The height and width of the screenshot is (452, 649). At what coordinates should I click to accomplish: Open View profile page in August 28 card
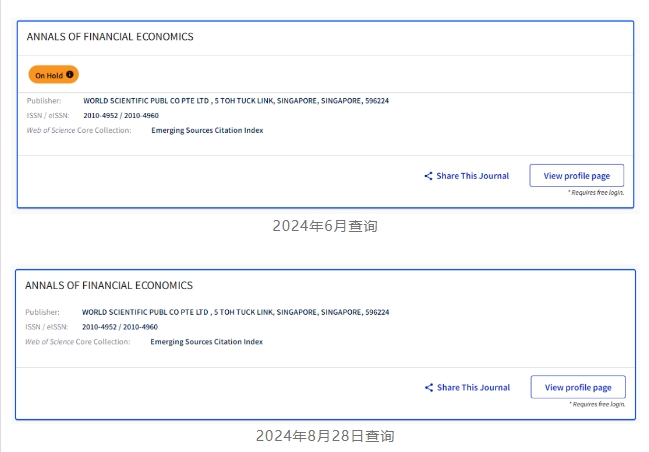tap(578, 387)
